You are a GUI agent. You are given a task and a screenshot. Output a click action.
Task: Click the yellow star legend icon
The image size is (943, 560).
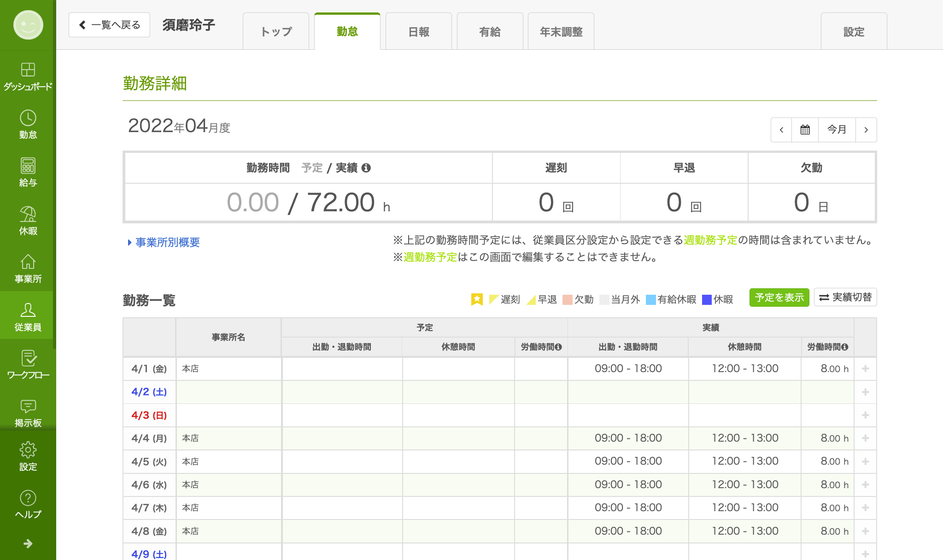477,299
